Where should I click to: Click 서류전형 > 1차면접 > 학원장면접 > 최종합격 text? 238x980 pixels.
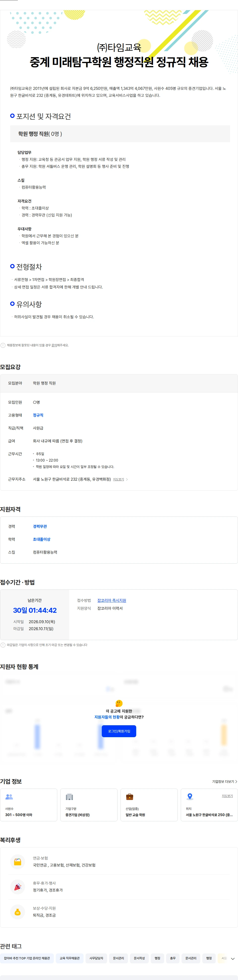tap(49, 280)
